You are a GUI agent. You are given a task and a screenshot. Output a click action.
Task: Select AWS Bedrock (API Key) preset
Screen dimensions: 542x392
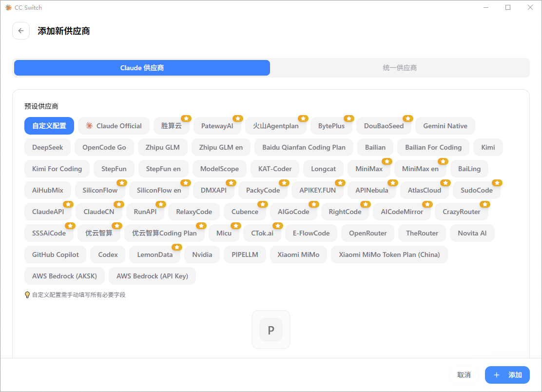click(x=152, y=276)
